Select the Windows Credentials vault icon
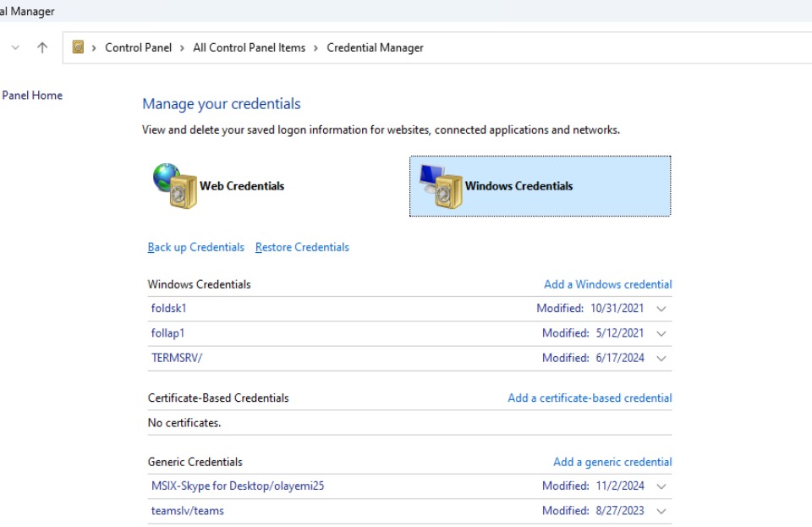This screenshot has width=812, height=527. [x=440, y=184]
